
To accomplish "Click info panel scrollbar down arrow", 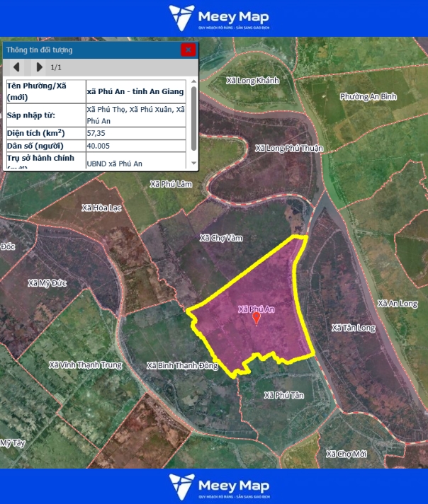I will click(193, 164).
